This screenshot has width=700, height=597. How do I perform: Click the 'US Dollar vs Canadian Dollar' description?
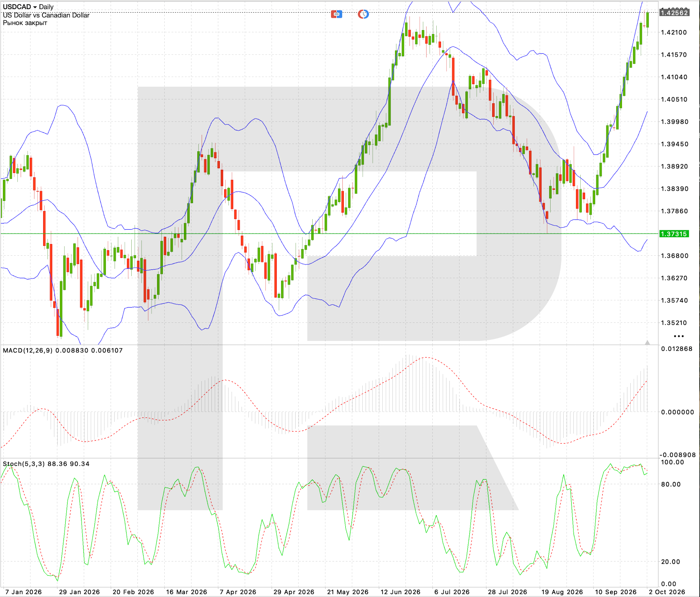coord(46,15)
